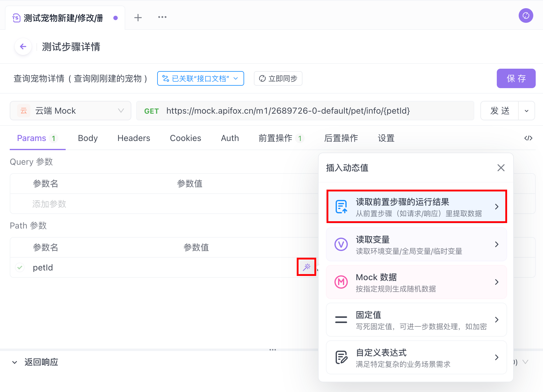The height and width of the screenshot is (392, 543).
Task: Click the 立即同步 button
Action: 278,79
